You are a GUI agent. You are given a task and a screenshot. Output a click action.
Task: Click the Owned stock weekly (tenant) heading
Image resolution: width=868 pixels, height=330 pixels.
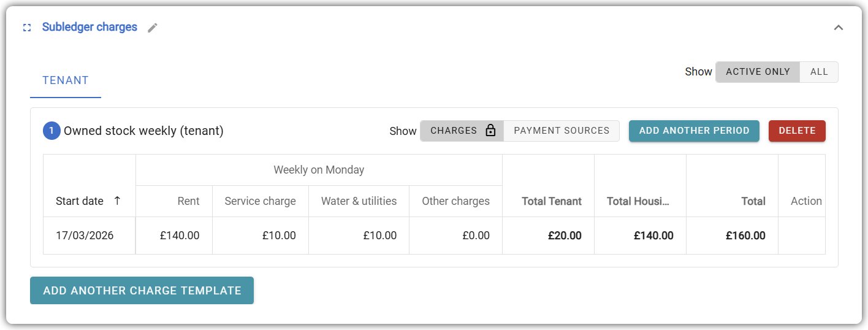[x=143, y=131]
